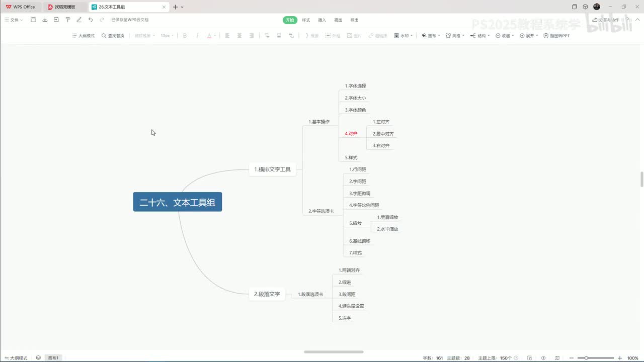Open the 文件 file menu
This screenshot has width=644, height=362.
click(x=14, y=20)
